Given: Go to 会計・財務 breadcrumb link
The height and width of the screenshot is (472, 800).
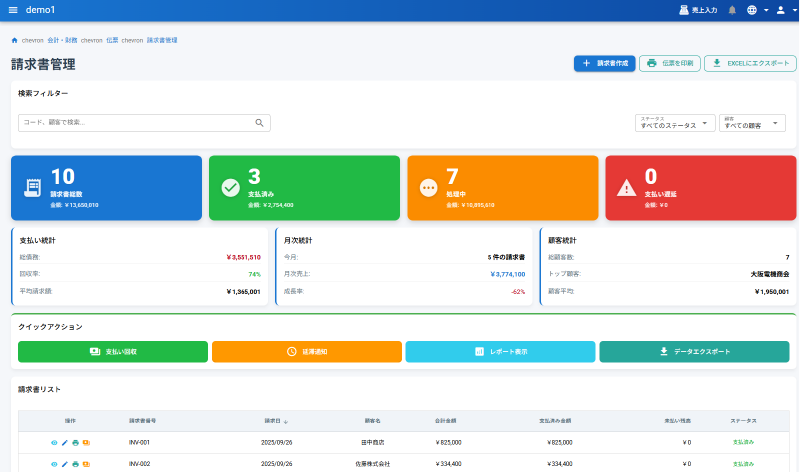Looking at the screenshot, I should [x=62, y=41].
